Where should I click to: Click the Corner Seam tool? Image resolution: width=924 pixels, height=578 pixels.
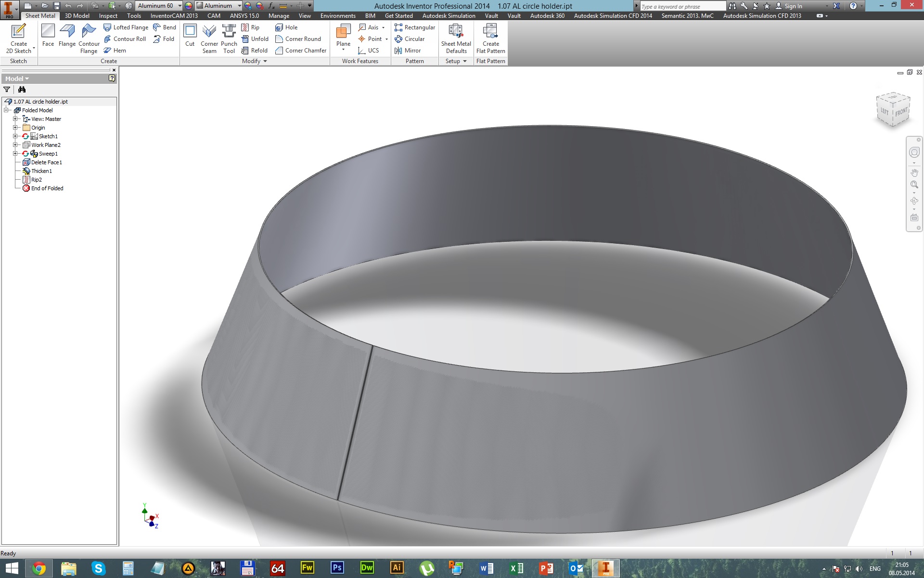[209, 39]
